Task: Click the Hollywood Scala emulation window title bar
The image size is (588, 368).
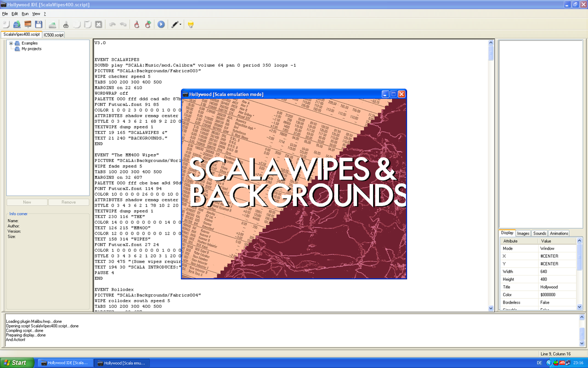Action: pos(281,94)
